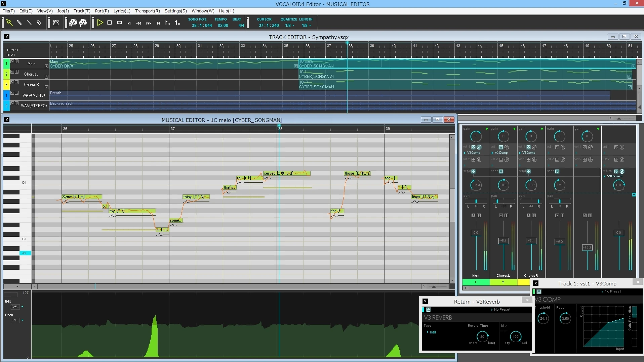
Task: Select the Eraser tool
Action: (x=39, y=23)
